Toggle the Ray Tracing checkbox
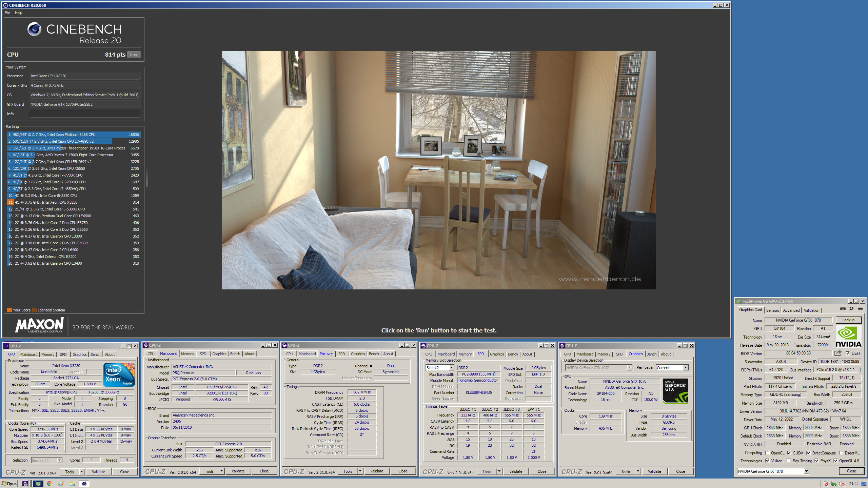The height and width of the screenshot is (488, 868). 789,461
